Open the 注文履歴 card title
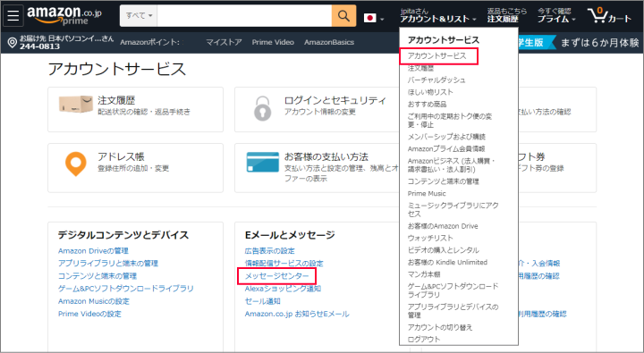This screenshot has height=353, width=644. [x=116, y=100]
